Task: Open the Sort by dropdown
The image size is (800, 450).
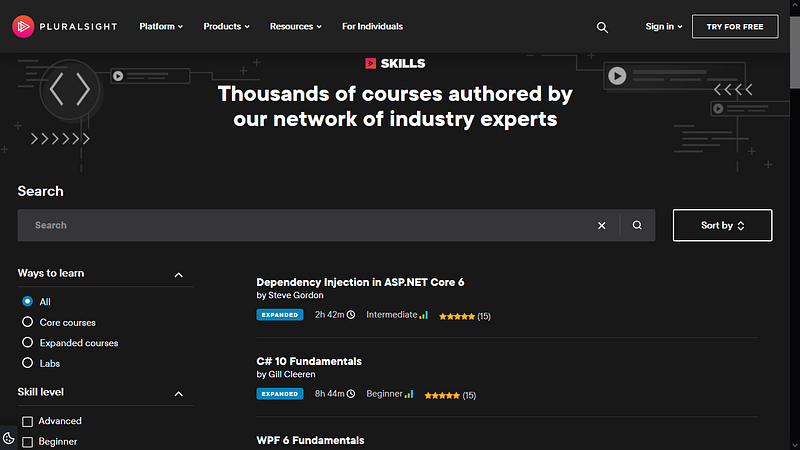Action: [722, 225]
